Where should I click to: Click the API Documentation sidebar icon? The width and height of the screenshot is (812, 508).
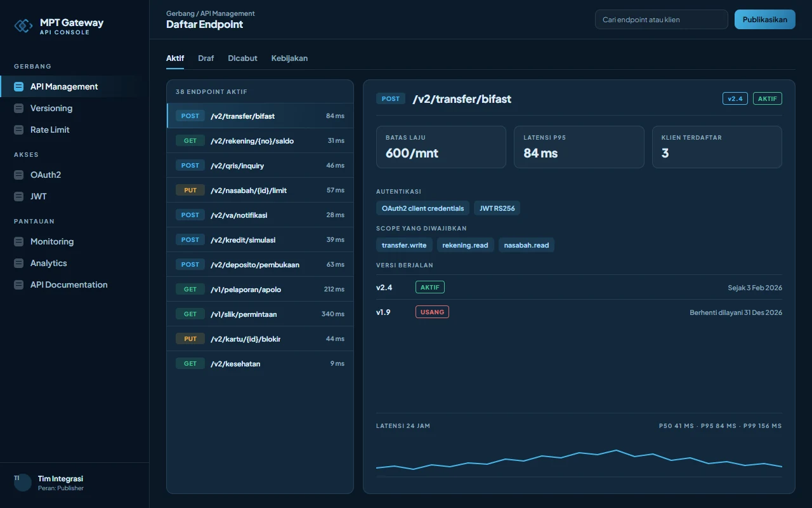[19, 284]
